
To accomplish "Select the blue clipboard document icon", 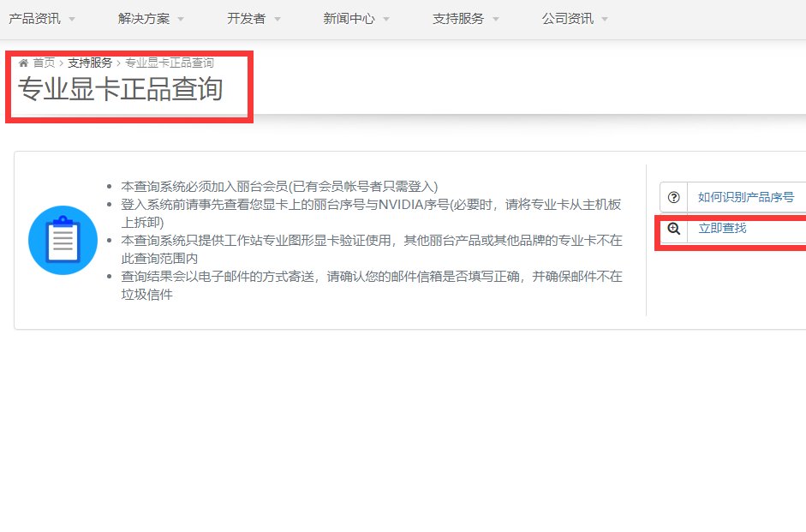I will click(x=63, y=241).
